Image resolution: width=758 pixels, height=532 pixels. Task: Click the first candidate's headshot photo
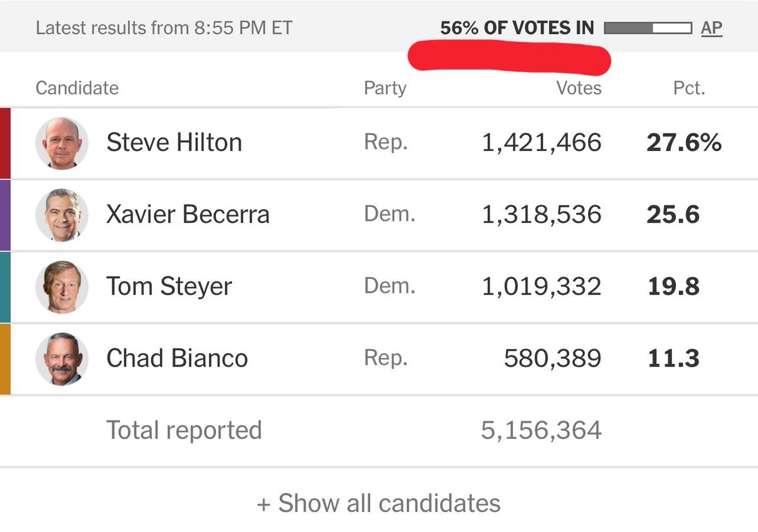[62, 143]
